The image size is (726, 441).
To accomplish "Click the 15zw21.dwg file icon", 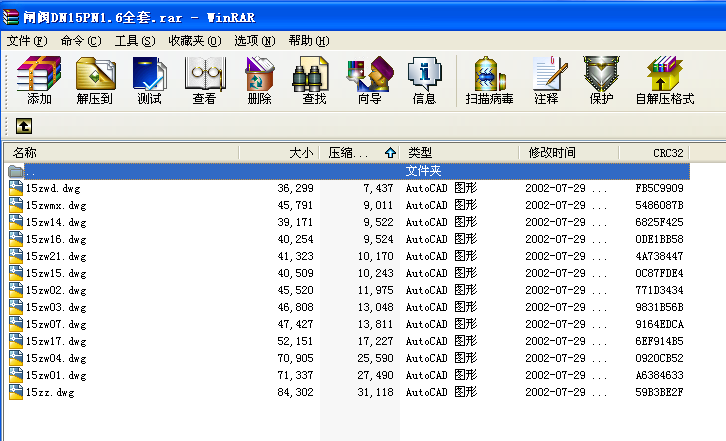I will (16, 256).
